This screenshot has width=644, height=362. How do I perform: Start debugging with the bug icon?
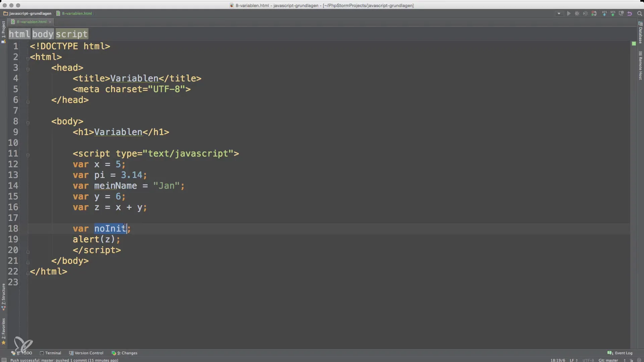(577, 14)
